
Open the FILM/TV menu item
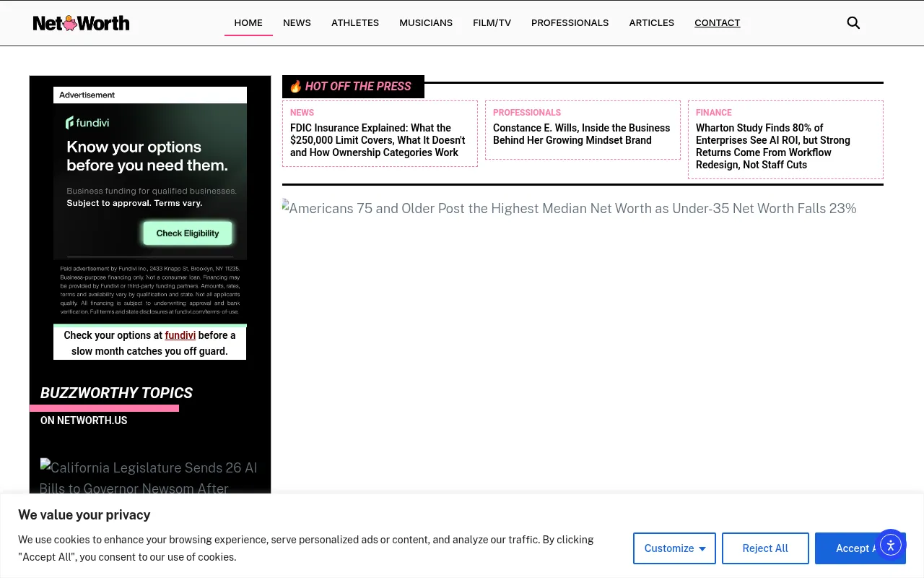pos(492,23)
